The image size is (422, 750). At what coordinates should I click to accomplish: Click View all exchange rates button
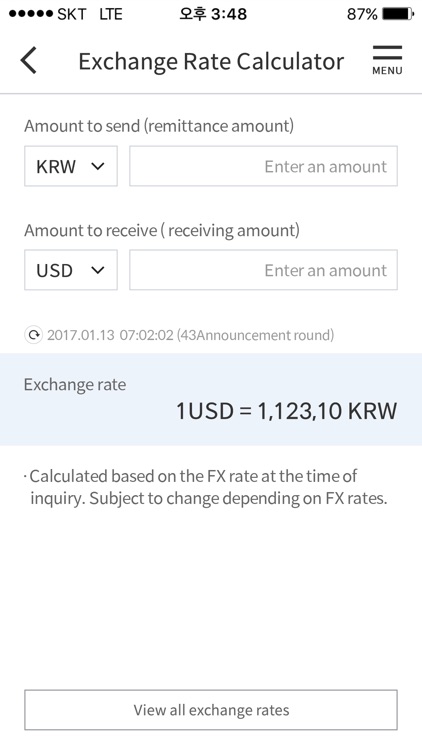click(x=211, y=710)
